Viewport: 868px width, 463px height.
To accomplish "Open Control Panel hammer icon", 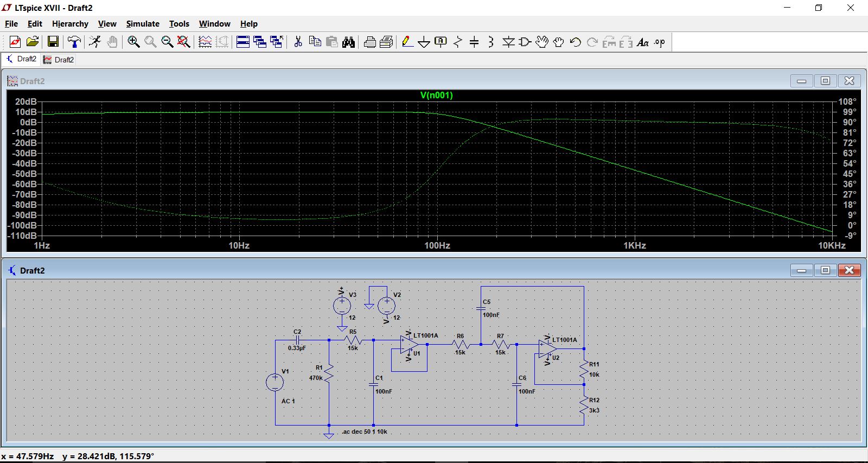I will (x=74, y=42).
